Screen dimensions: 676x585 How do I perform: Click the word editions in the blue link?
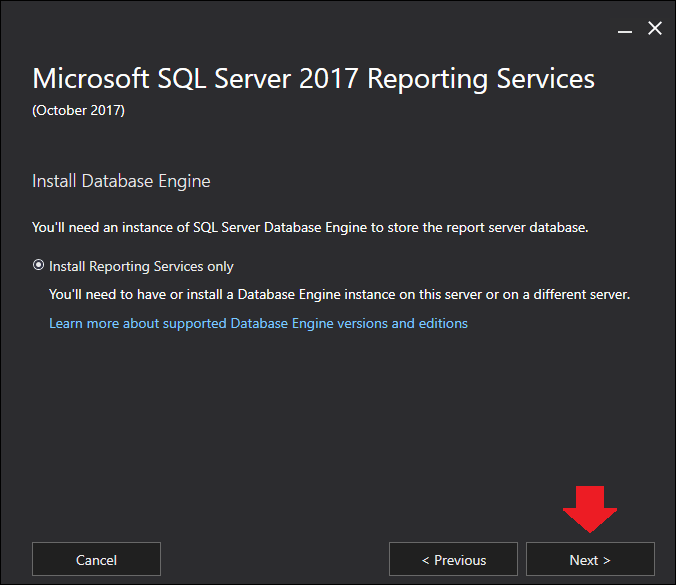443,323
